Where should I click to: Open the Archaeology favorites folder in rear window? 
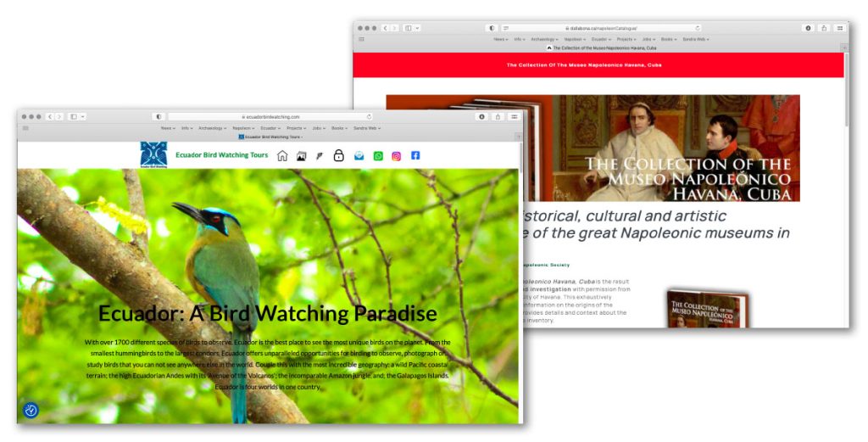tap(544, 39)
